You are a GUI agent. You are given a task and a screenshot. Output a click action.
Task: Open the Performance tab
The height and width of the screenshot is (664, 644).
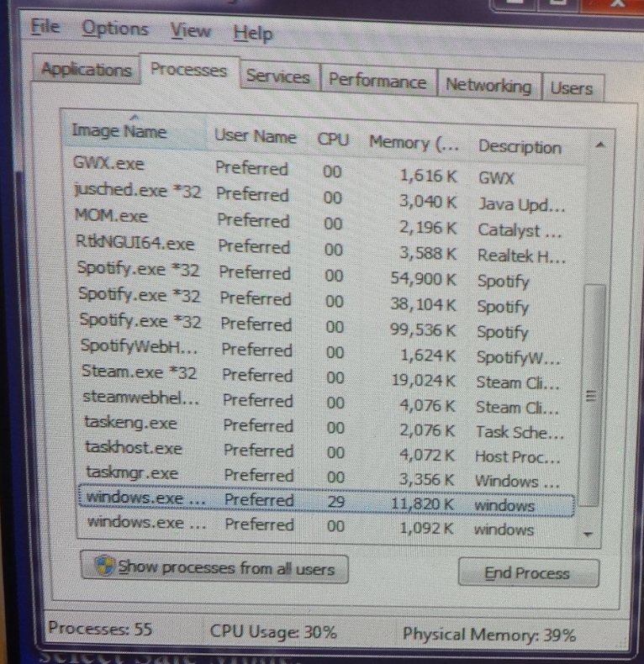(x=378, y=81)
